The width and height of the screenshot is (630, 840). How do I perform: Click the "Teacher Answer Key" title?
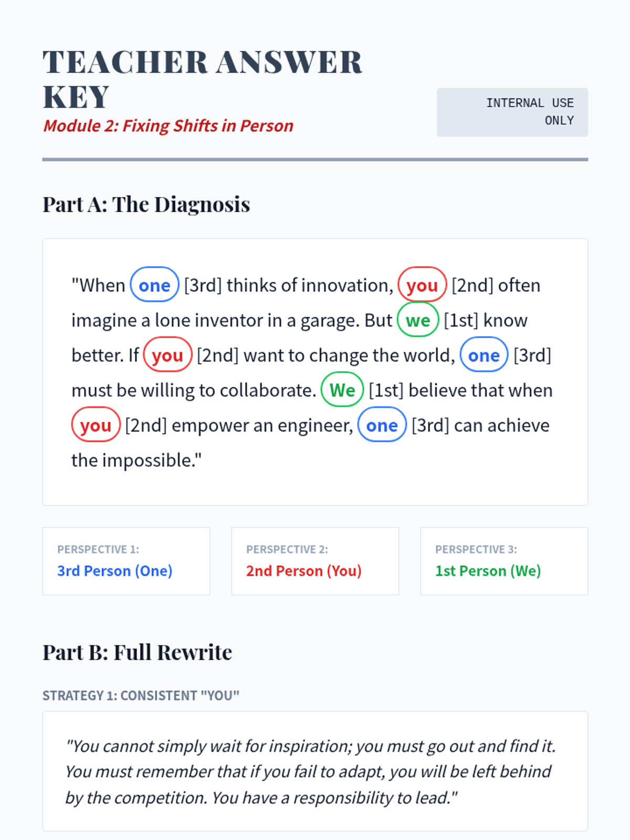202,79
